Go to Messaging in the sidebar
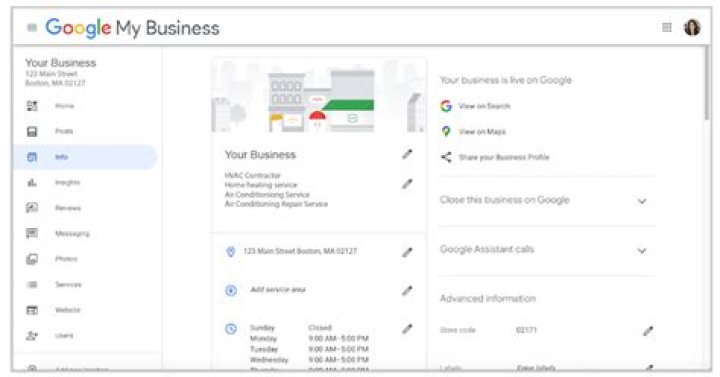This screenshot has width=720, height=377. pos(72,234)
